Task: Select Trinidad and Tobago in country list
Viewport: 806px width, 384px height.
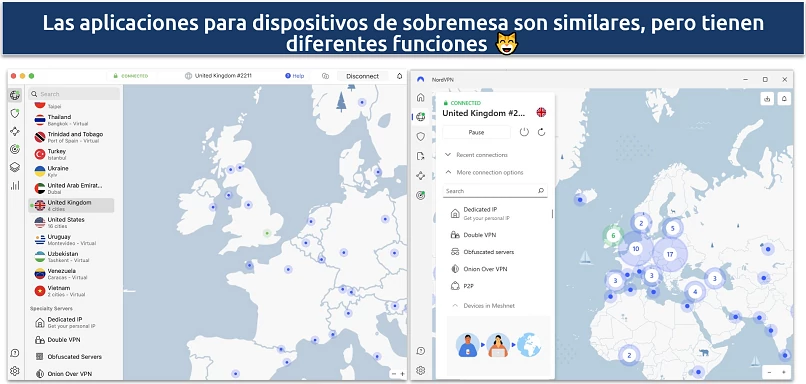Action: (71, 137)
